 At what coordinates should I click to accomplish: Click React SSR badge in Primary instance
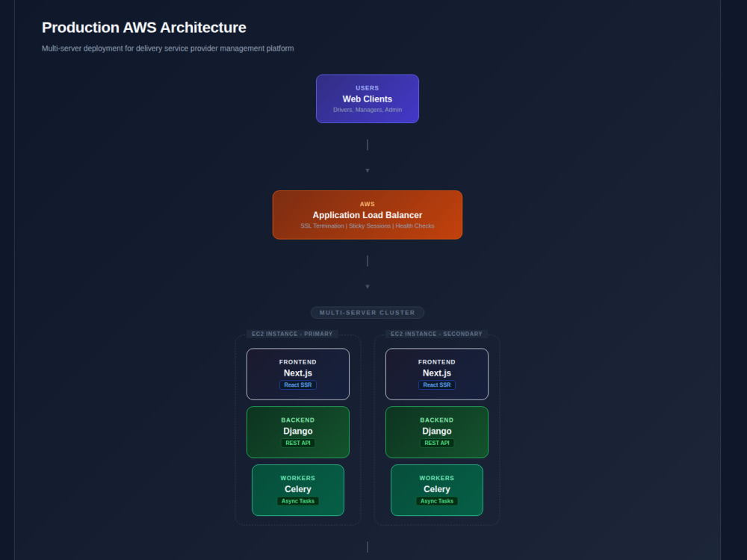point(298,385)
